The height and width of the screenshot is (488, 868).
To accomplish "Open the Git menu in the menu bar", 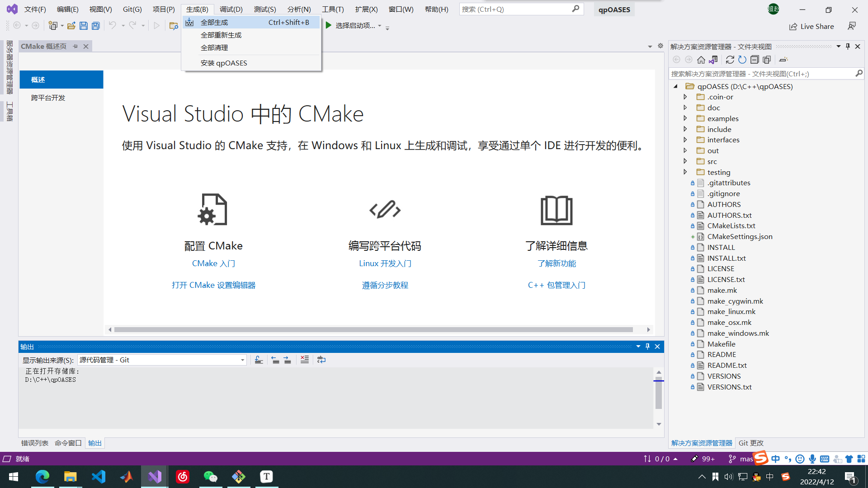I will coord(132,9).
